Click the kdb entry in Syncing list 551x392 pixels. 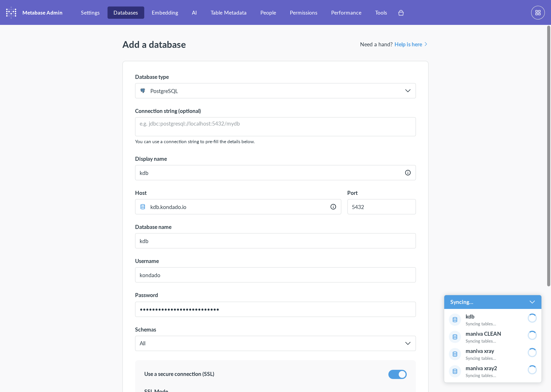pos(493,320)
